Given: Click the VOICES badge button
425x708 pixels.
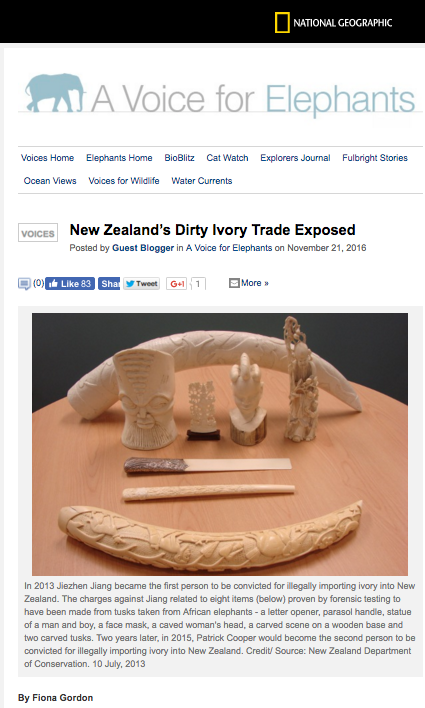Looking at the screenshot, I should pos(38,233).
